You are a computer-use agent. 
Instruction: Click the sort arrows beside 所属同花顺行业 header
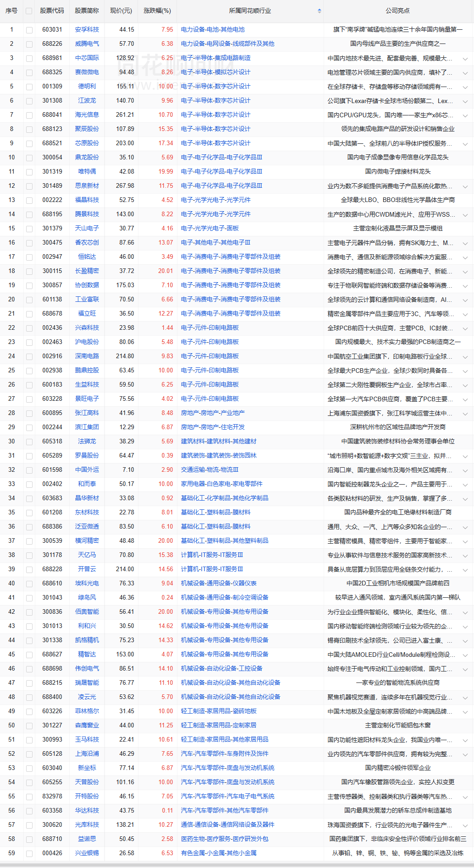click(319, 11)
